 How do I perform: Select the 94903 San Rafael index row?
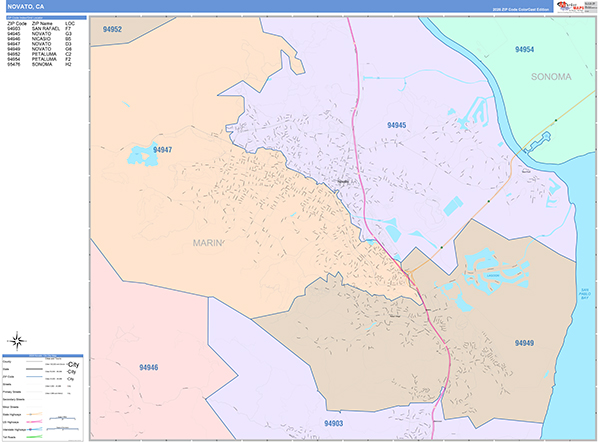click(40, 27)
